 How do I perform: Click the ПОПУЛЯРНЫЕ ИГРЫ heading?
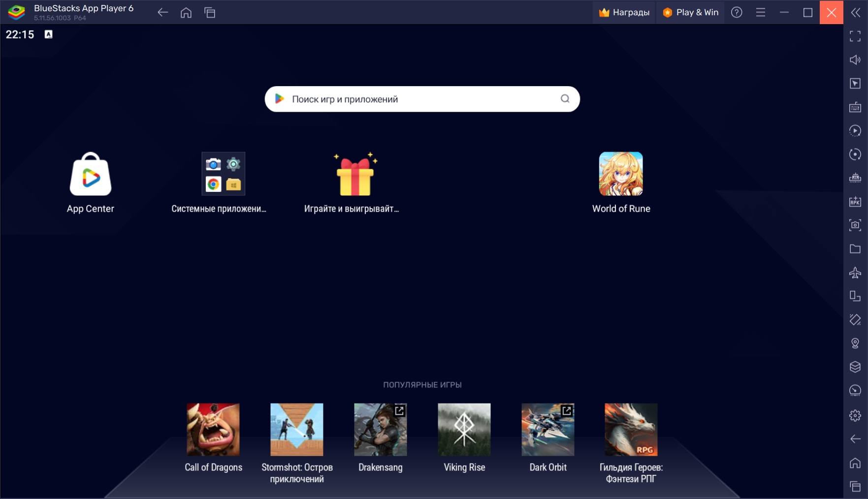tap(422, 385)
